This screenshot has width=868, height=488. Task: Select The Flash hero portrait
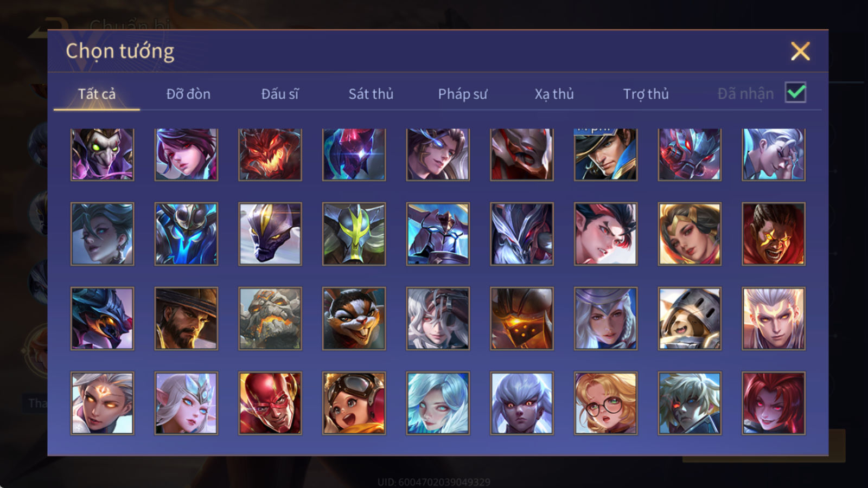tap(270, 403)
